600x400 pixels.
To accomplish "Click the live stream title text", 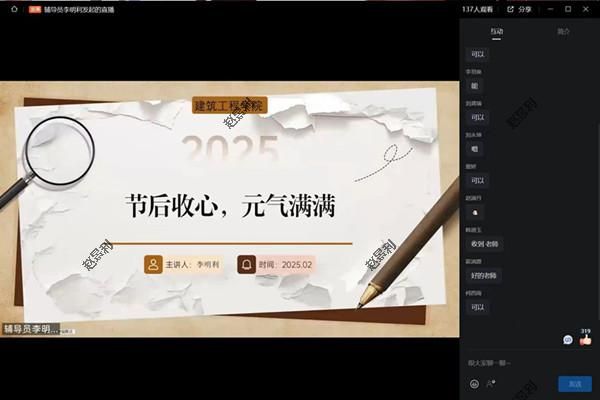I will tap(84, 10).
